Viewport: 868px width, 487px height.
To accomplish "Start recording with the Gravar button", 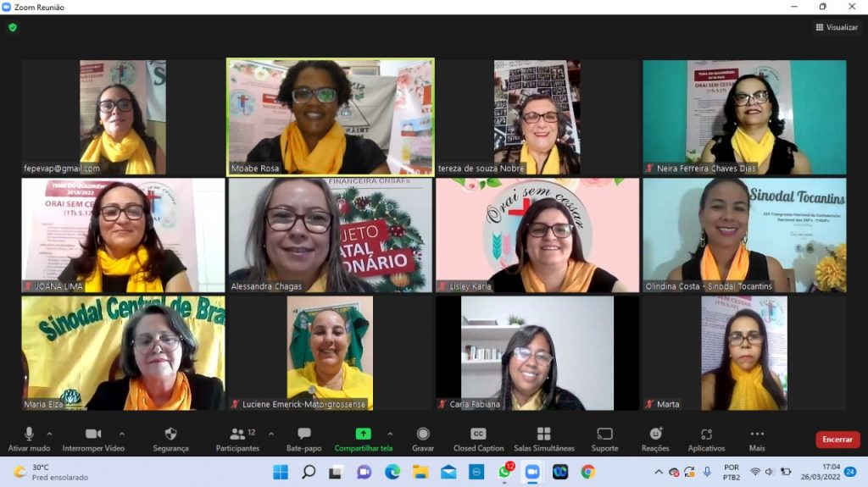I will click(x=423, y=438).
